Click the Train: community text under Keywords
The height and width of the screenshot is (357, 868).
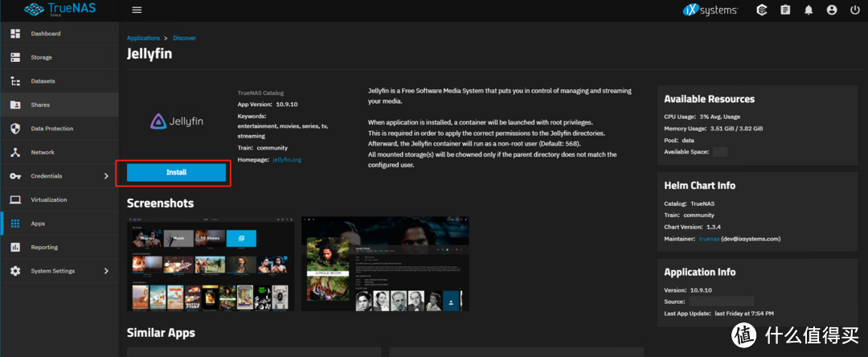pyautogui.click(x=262, y=148)
